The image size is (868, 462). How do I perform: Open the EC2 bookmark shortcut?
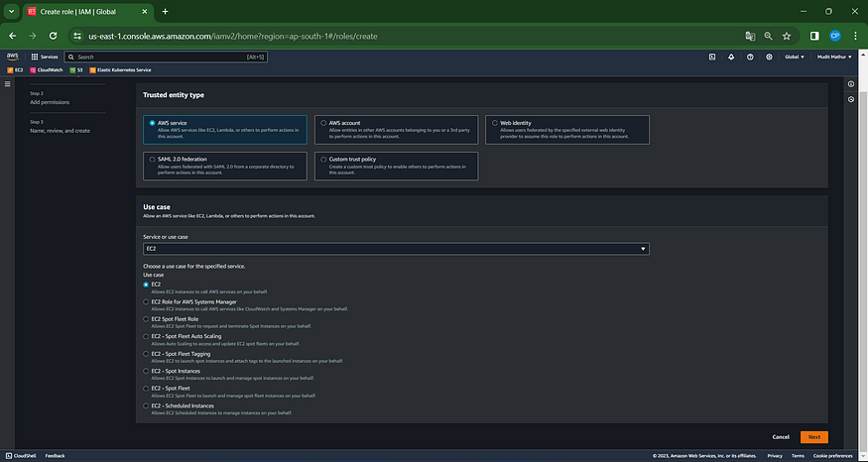pos(16,70)
